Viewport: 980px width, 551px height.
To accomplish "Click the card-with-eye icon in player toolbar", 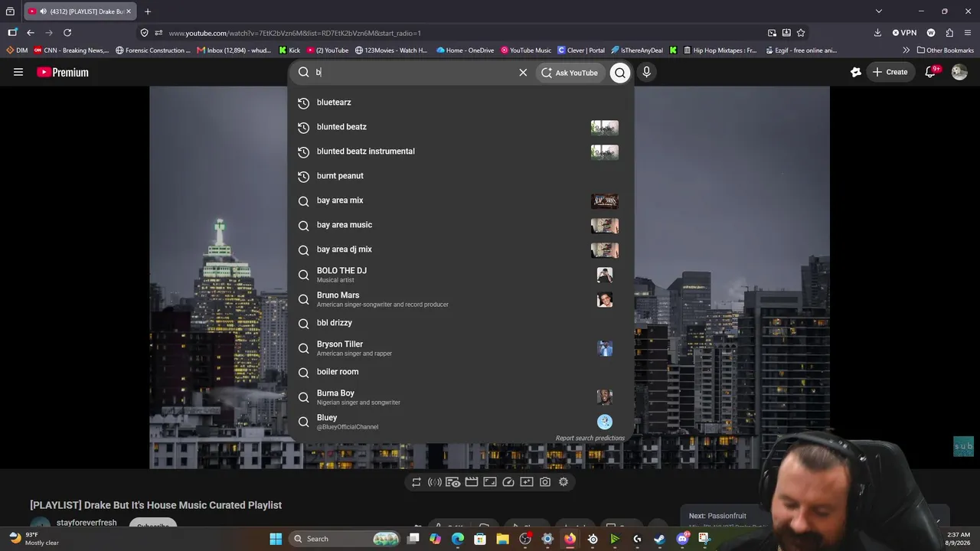I will point(453,482).
